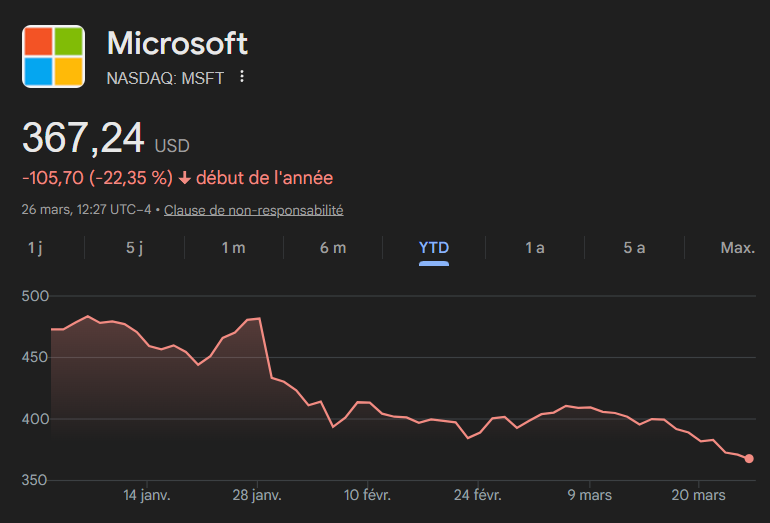Viewport: 770px width, 523px height.
Task: Select the Max. range tab
Action: point(738,248)
